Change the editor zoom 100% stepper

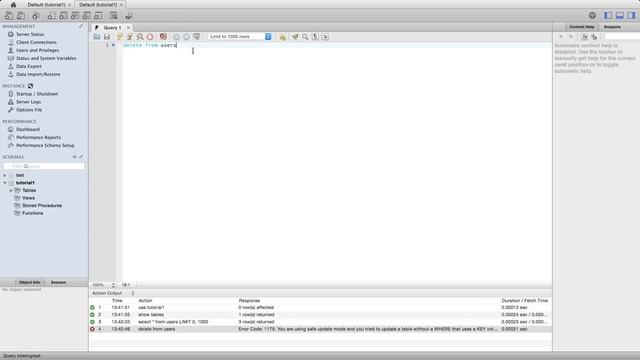113,285
